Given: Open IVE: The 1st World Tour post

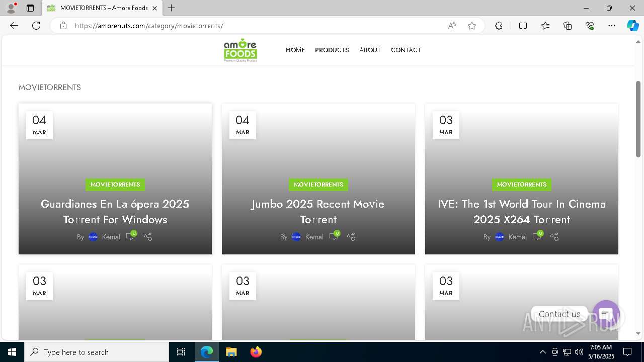Looking at the screenshot, I should [x=522, y=212].
